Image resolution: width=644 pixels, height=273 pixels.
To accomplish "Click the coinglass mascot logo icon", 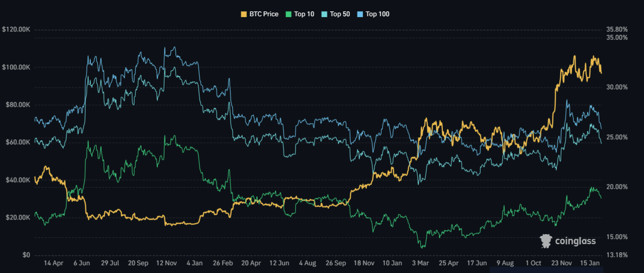I will 546,241.
